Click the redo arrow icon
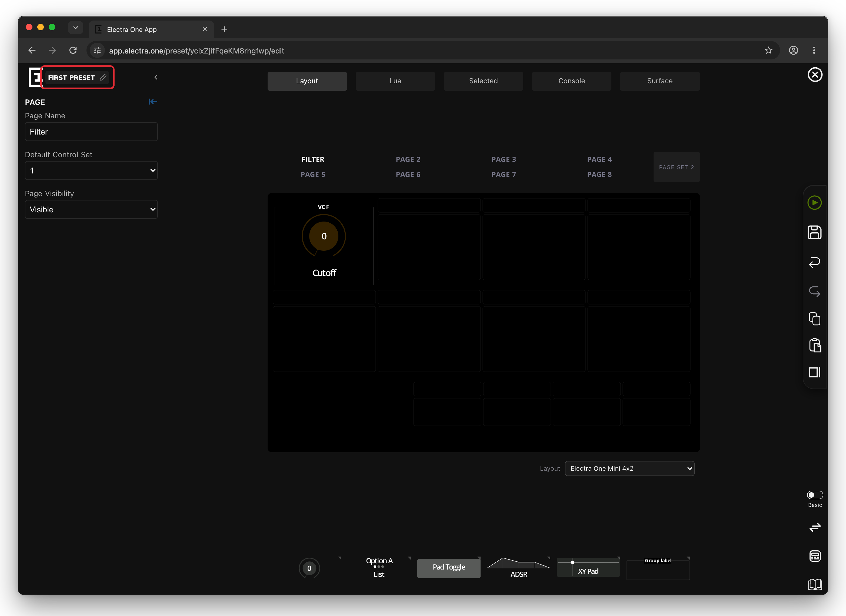The height and width of the screenshot is (616, 846). pos(814,291)
